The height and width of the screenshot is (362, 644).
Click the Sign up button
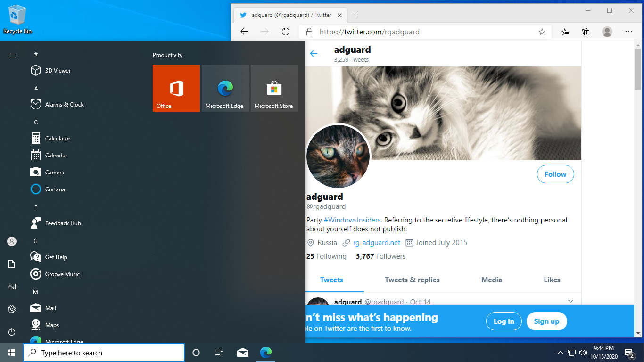(546, 321)
